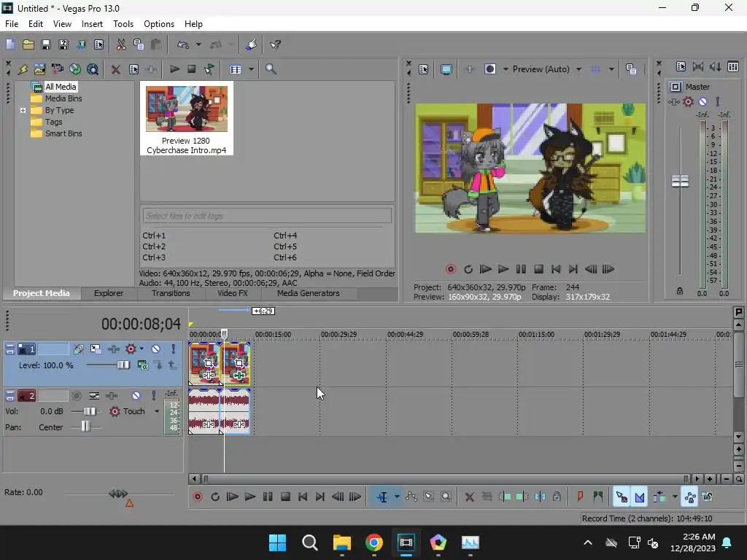
Task: Click the What's This help icon
Action: pyautogui.click(x=275, y=44)
